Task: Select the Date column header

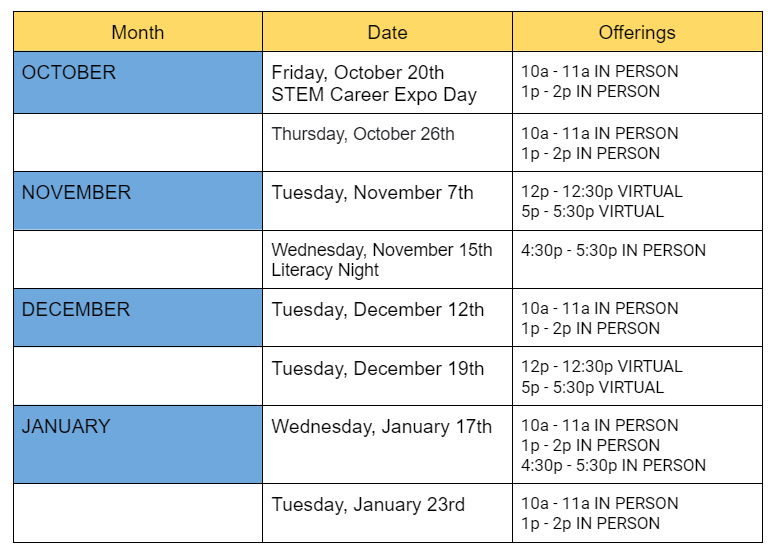Action: 387,32
